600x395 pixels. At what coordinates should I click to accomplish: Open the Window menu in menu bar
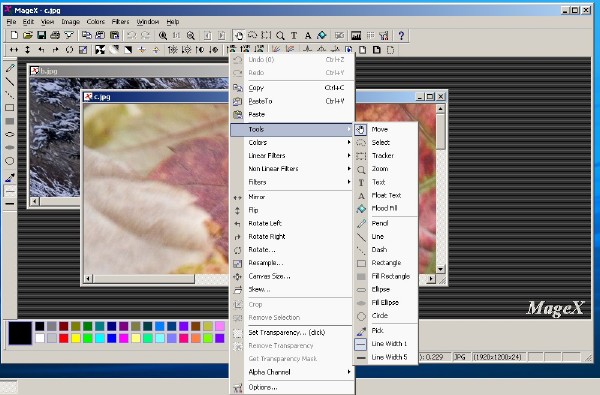click(x=148, y=22)
